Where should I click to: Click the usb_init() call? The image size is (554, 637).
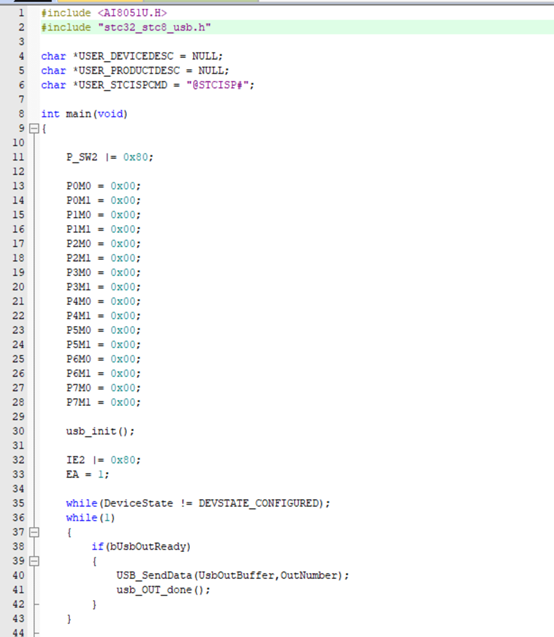coord(100,431)
